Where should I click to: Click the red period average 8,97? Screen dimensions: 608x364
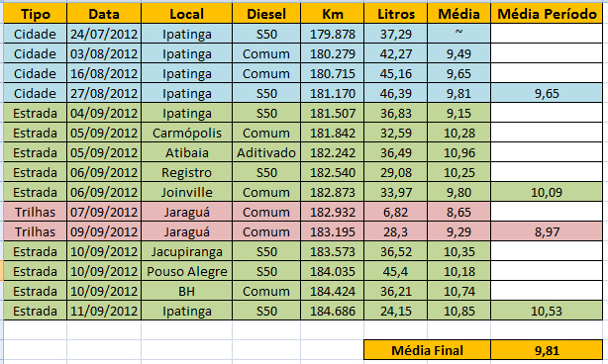tap(547, 231)
